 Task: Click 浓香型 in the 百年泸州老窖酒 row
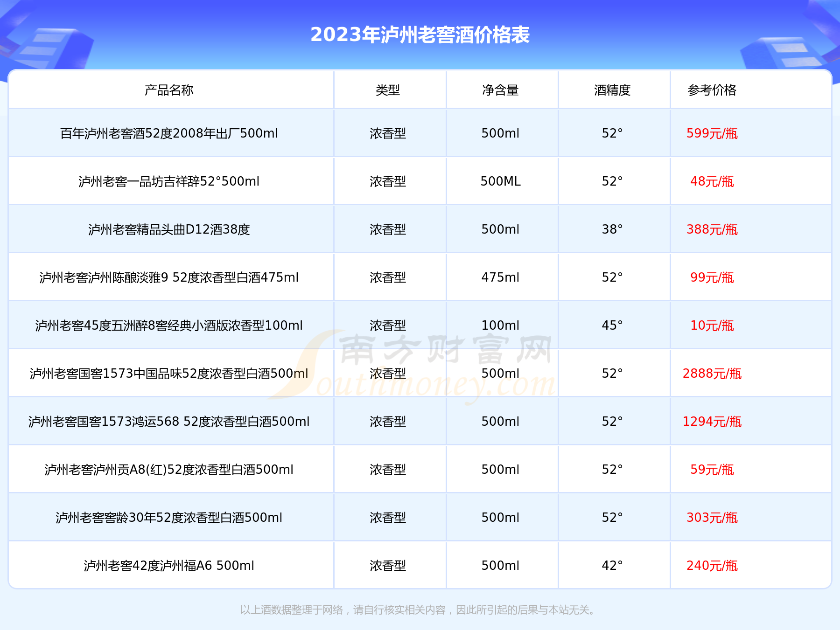click(388, 133)
